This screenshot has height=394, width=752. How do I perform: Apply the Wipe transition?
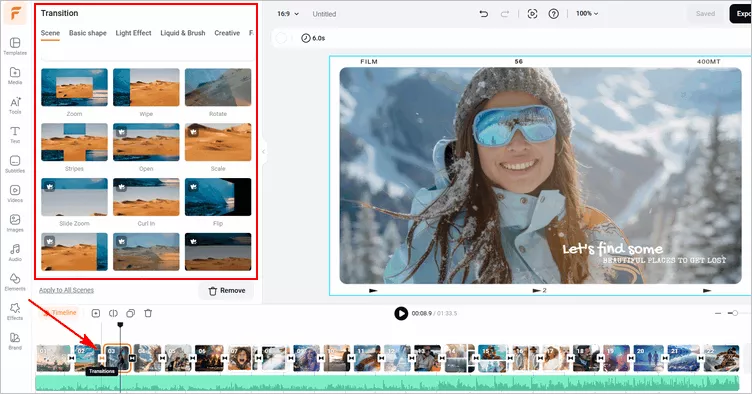tap(146, 87)
